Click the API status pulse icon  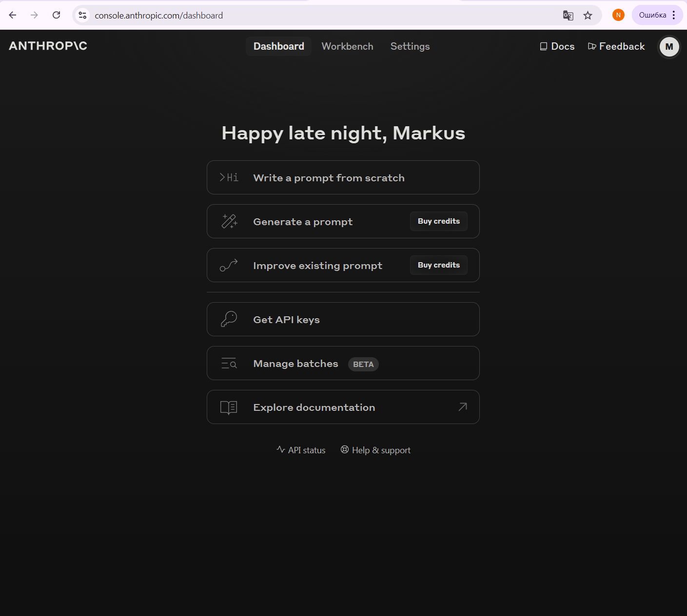point(281,449)
